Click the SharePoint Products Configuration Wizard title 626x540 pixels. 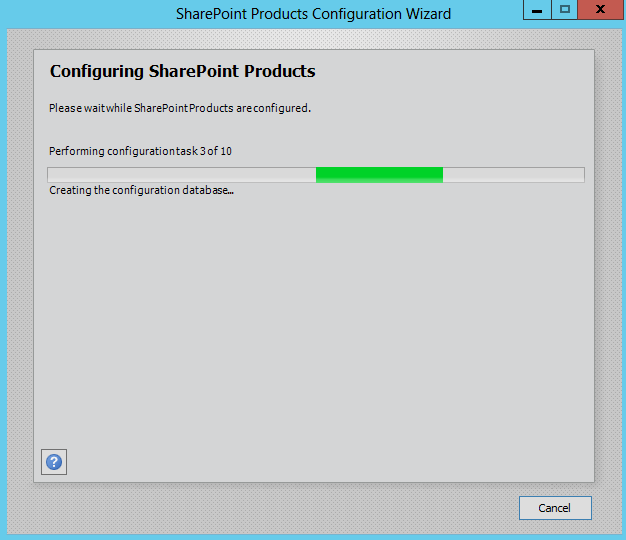click(313, 14)
